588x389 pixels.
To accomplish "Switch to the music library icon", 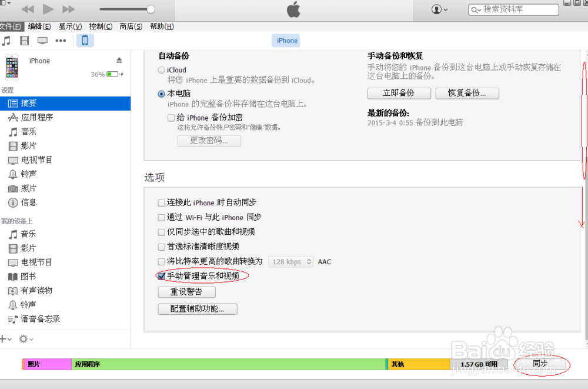I will [x=6, y=41].
